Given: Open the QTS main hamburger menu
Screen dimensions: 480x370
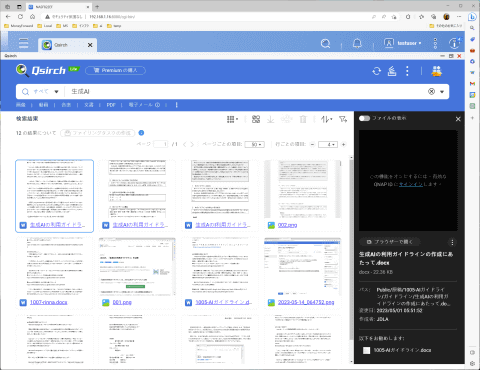Looking at the screenshot, I should click(x=23, y=43).
